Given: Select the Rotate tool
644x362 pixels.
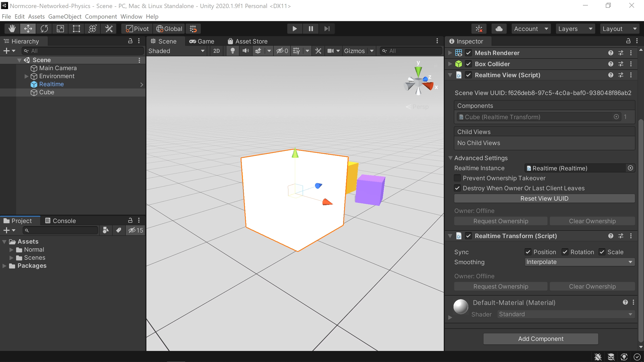Looking at the screenshot, I should [44, 29].
